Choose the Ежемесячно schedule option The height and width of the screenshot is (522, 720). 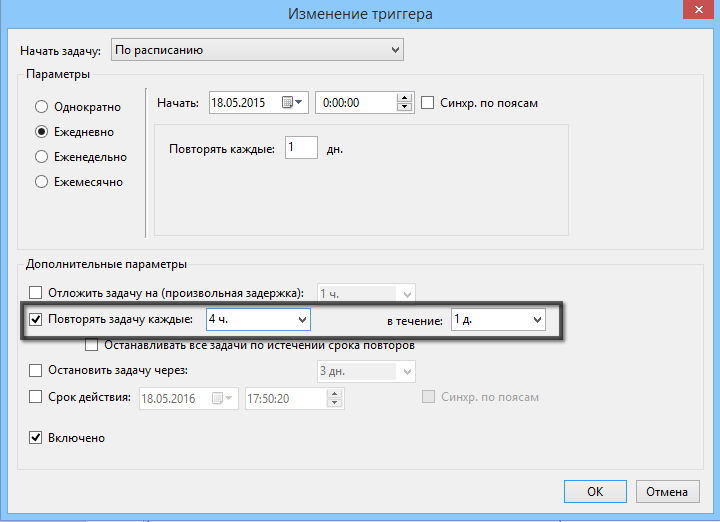(41, 182)
